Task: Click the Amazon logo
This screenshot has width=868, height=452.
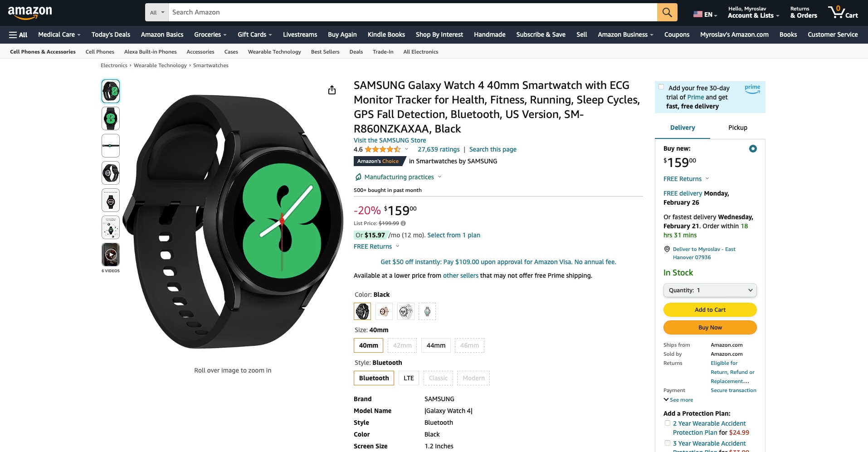Action: pyautogui.click(x=30, y=12)
